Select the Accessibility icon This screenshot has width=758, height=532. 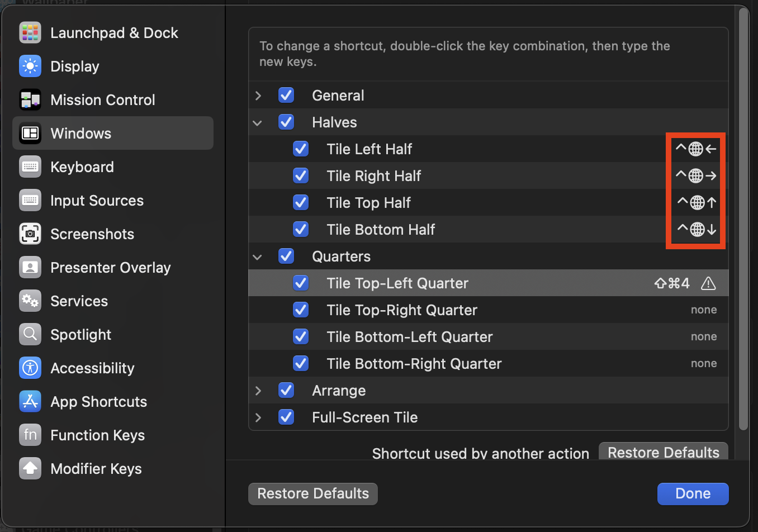[30, 368]
